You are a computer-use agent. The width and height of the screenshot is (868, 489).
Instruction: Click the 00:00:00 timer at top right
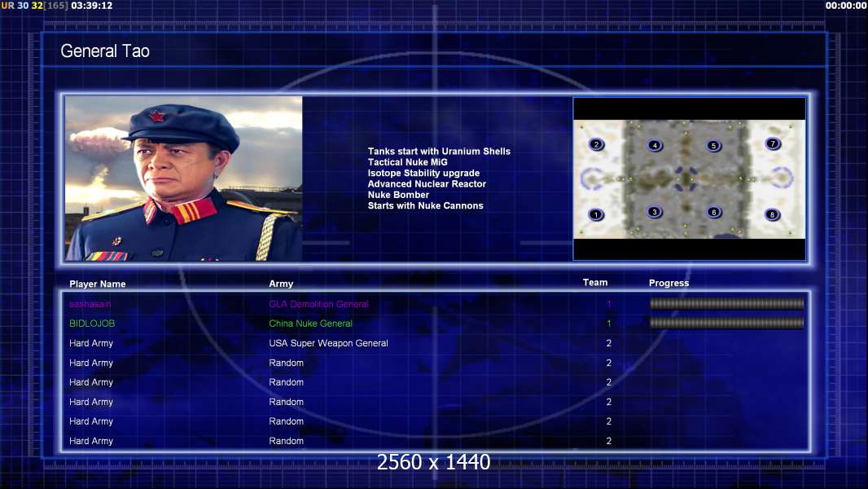coord(846,6)
